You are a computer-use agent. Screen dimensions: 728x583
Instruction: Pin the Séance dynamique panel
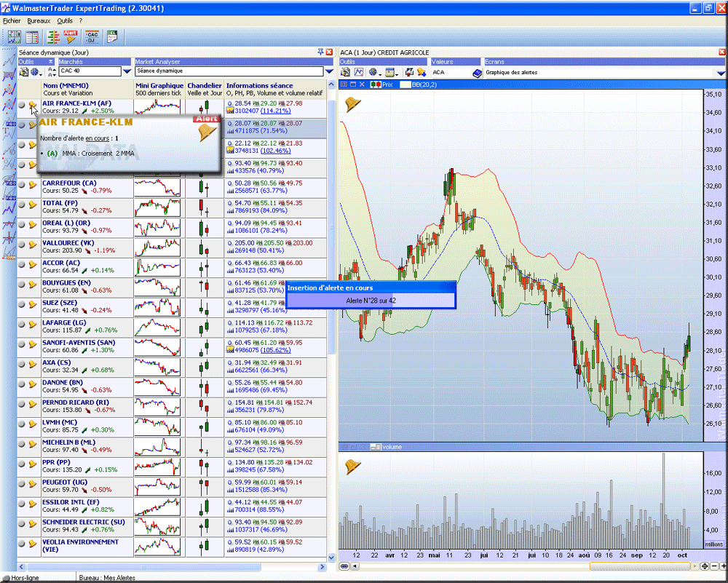point(320,52)
